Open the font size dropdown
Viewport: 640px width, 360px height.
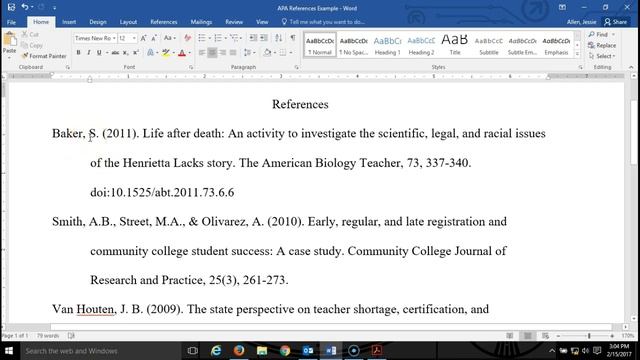[x=134, y=38]
